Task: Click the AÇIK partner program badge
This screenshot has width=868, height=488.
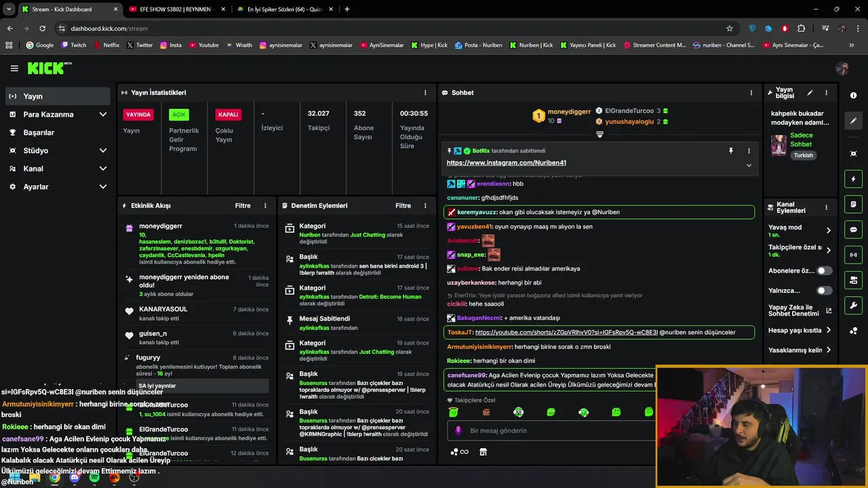Action: [x=179, y=115]
